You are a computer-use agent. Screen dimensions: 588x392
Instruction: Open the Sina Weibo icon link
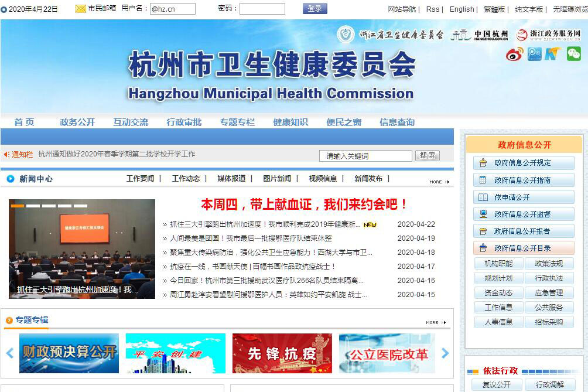click(515, 54)
